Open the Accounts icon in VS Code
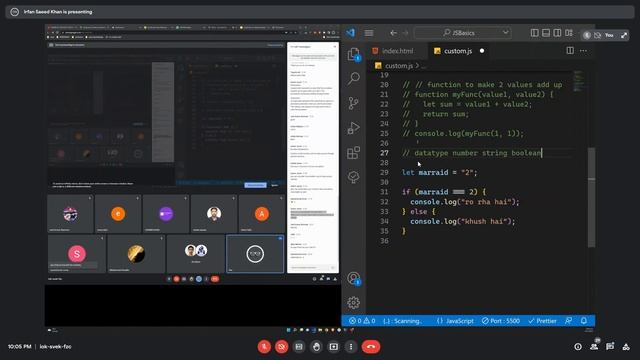Viewport: 640px width, 360px height. (353, 278)
